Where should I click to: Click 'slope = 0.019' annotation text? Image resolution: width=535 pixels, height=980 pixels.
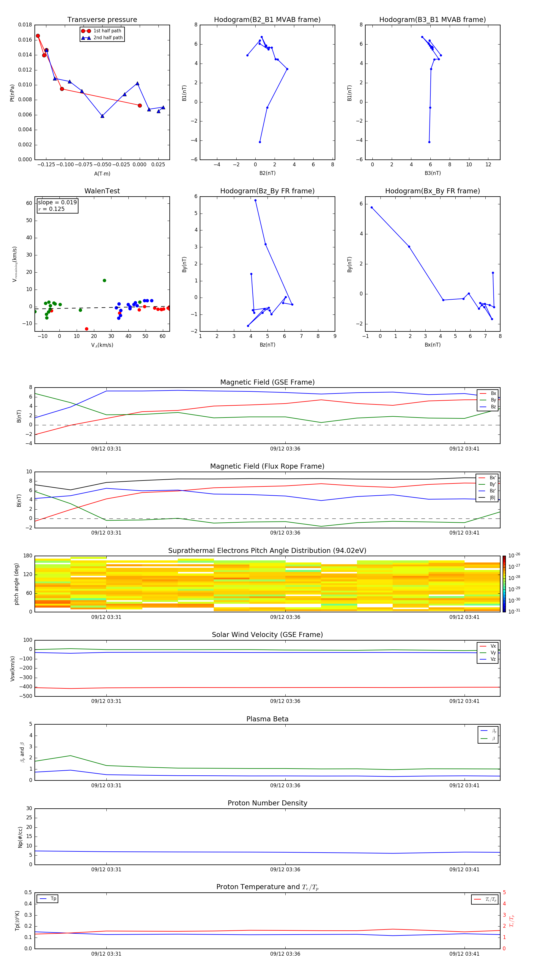(x=57, y=203)
